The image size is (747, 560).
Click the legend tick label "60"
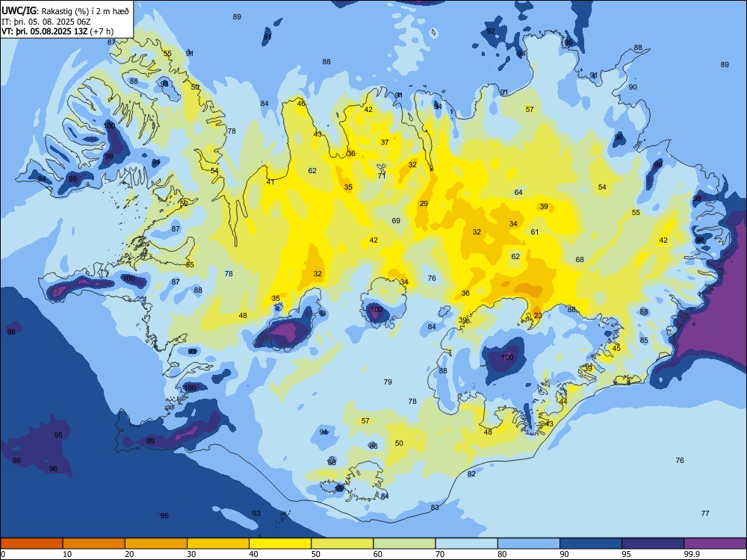[378, 554]
